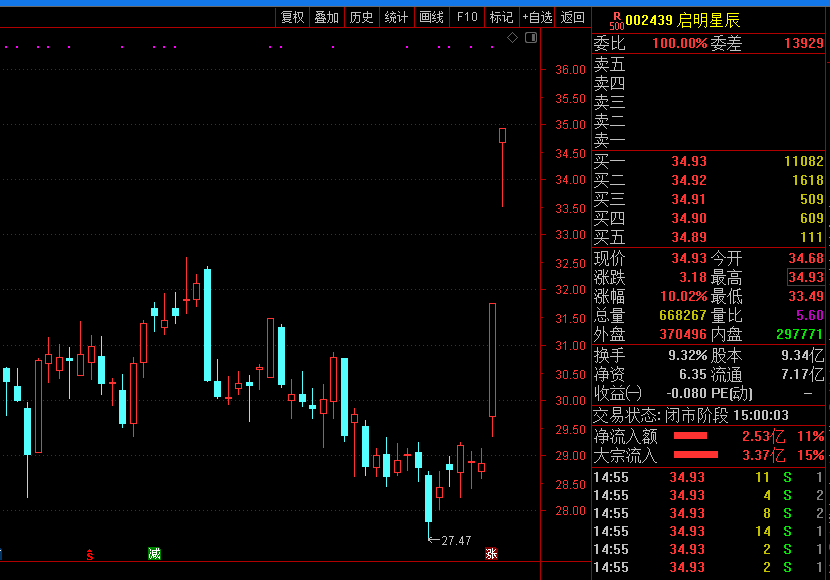Screen dimensions: 830x580
Task: Click the PE(动) label
Action: click(731, 393)
